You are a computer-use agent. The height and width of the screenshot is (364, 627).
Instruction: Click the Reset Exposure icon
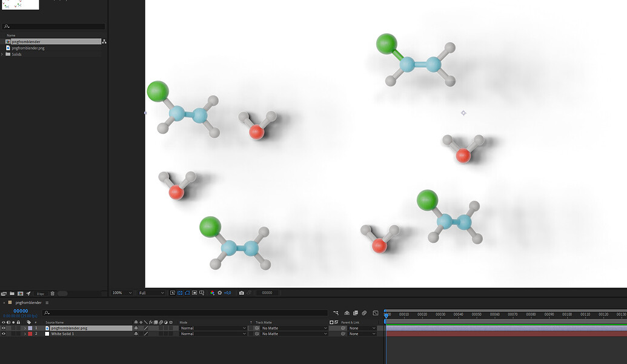click(x=219, y=293)
